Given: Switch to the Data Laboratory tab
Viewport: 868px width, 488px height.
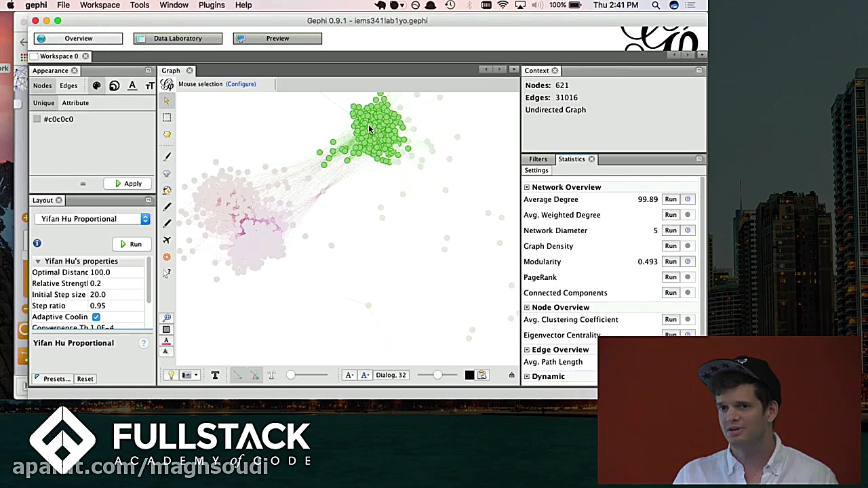Looking at the screenshot, I should tap(178, 39).
